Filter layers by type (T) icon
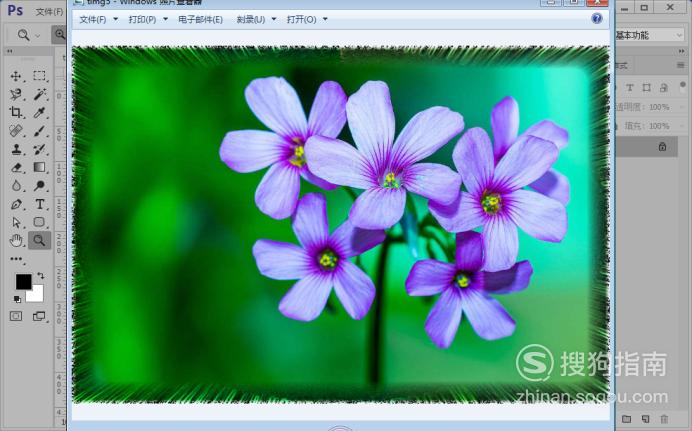The width and height of the screenshot is (692, 431). pos(630,88)
